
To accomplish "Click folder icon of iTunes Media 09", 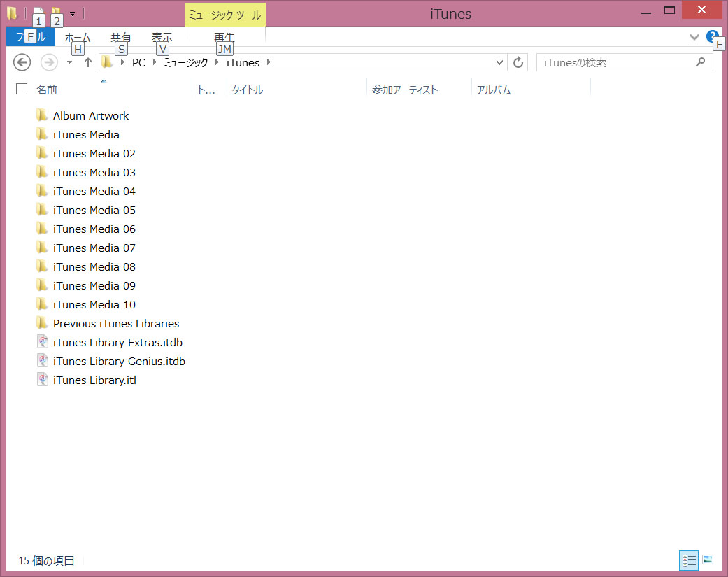I will tap(42, 285).
